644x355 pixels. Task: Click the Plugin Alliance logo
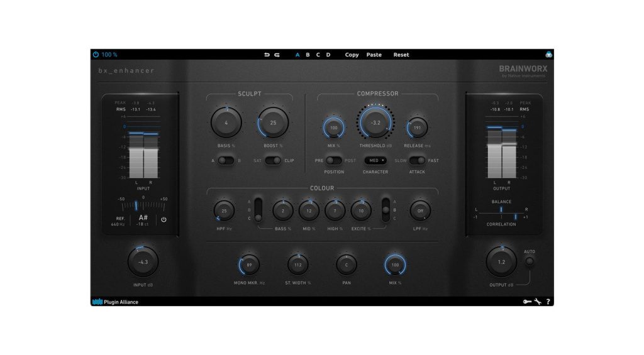tap(116, 302)
